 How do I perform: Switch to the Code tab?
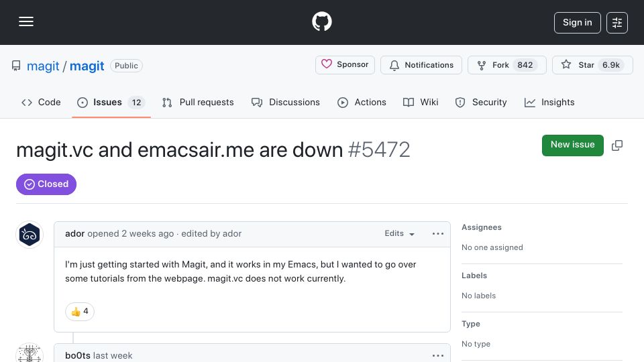(41, 102)
